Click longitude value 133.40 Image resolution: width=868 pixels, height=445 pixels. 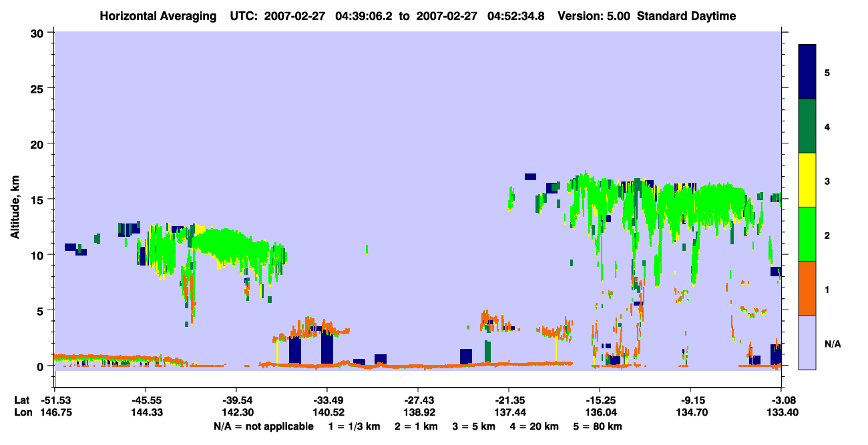781,413
